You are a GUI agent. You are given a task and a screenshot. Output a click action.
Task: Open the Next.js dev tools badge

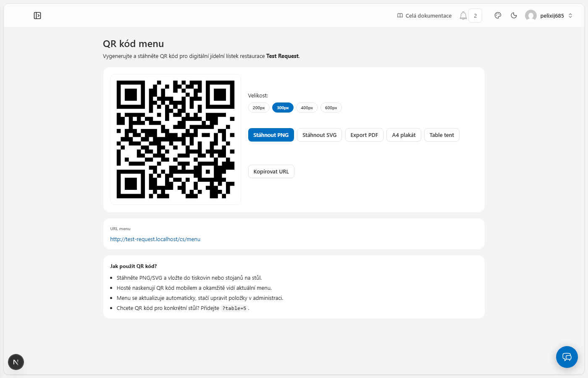click(16, 362)
